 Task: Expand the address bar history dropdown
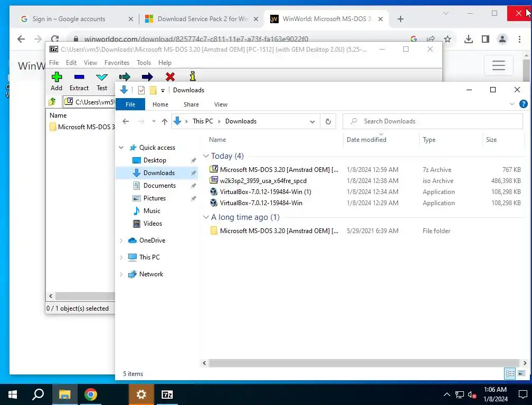(x=312, y=121)
